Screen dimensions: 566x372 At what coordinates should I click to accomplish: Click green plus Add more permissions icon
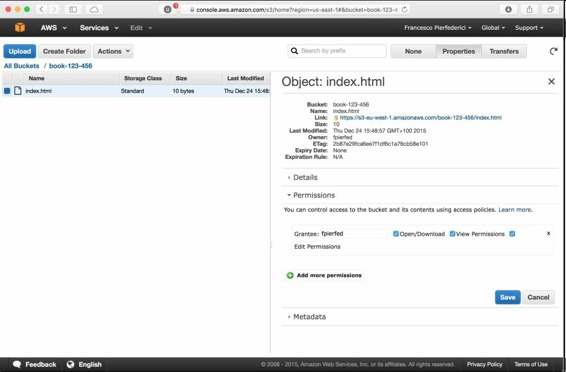click(x=290, y=275)
